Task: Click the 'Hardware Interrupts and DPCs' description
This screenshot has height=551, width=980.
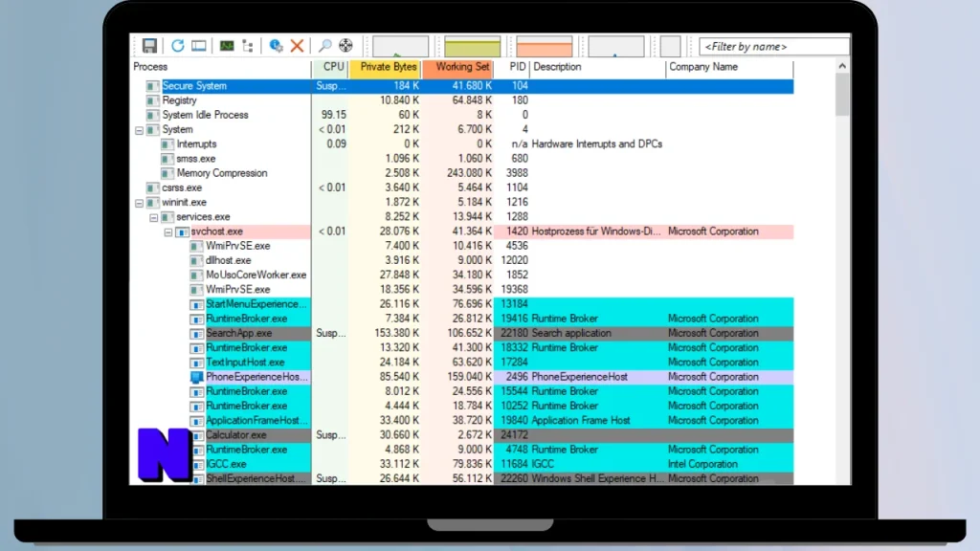Action: click(x=597, y=144)
